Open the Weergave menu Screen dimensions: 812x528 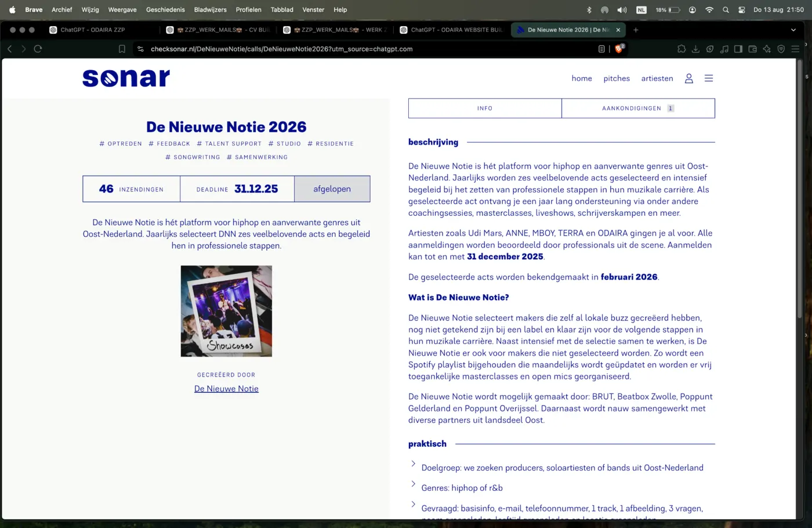pyautogui.click(x=122, y=10)
